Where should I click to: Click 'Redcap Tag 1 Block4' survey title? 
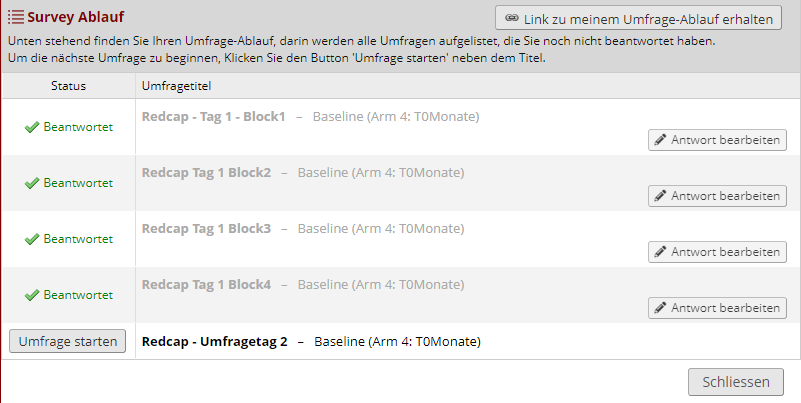click(206, 285)
